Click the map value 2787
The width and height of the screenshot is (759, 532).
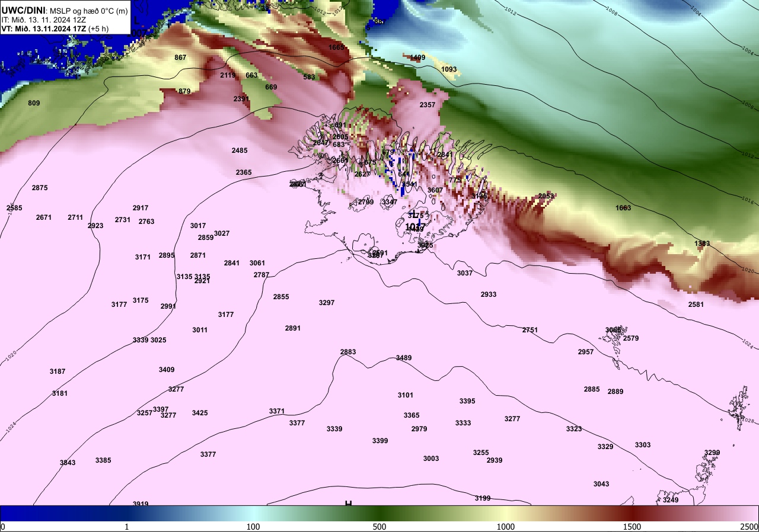coord(261,275)
